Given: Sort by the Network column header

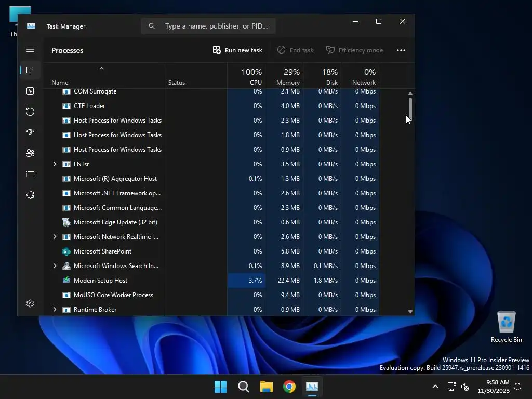Looking at the screenshot, I should coord(361,76).
